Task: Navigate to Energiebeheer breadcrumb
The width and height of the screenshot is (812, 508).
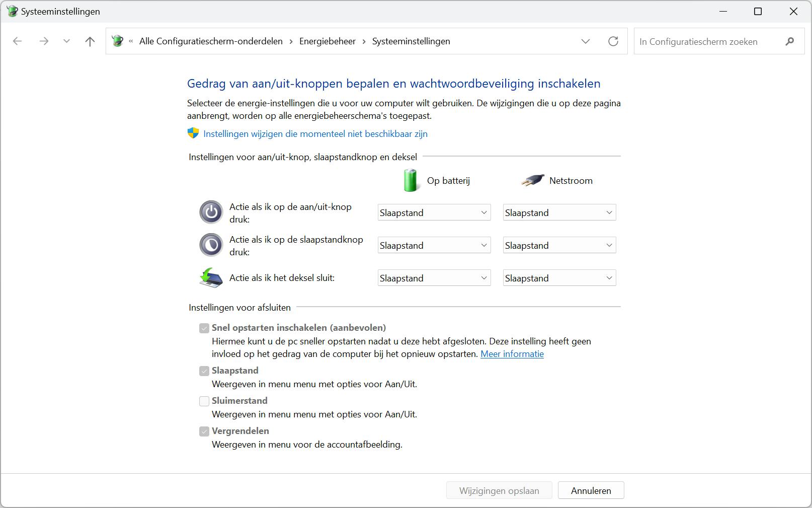Action: pyautogui.click(x=327, y=41)
